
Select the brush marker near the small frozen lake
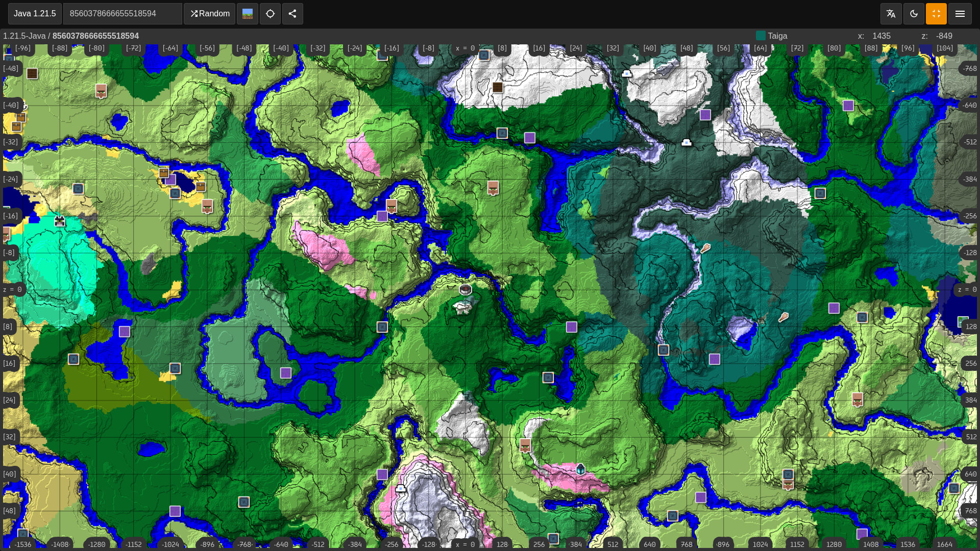point(783,317)
